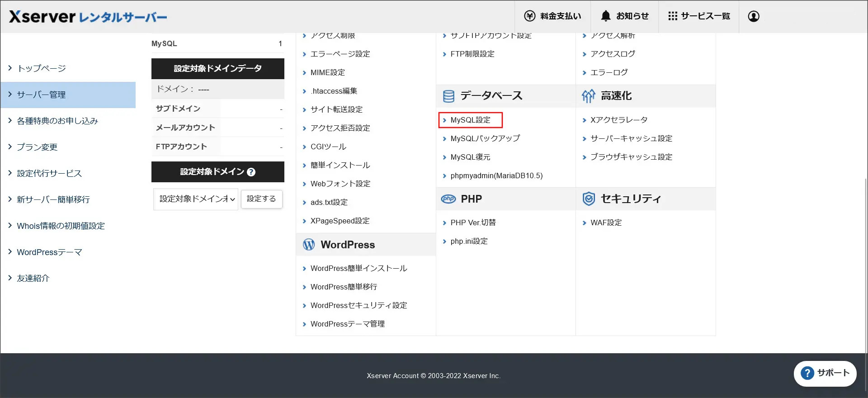Open the .htaccess編集 link

(334, 91)
